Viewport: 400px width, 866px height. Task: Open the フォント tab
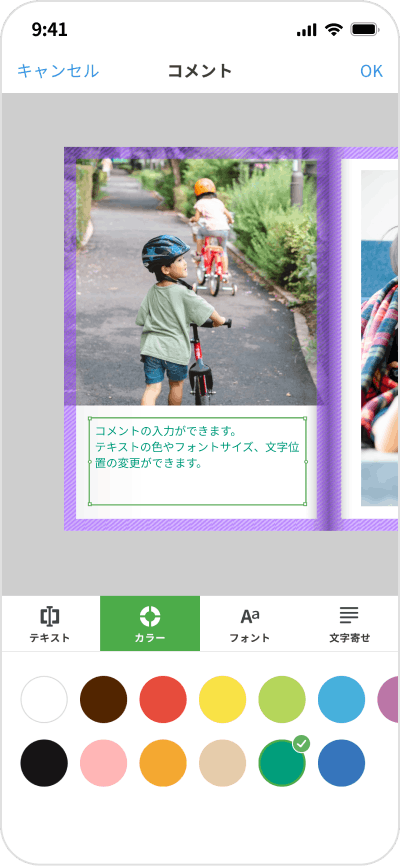coord(250,624)
